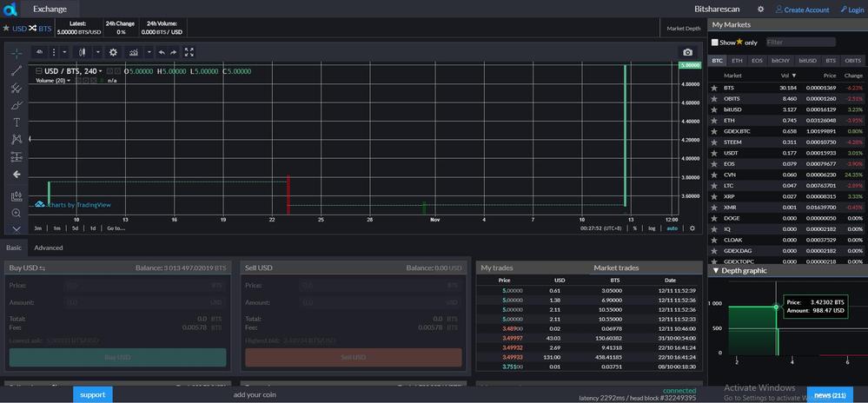
Task: Click the exchange logo in top-left corner
Action: coord(10,9)
